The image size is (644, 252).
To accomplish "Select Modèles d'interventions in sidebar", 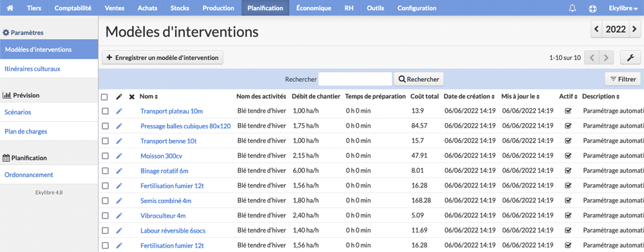I will pyautogui.click(x=49, y=50).
